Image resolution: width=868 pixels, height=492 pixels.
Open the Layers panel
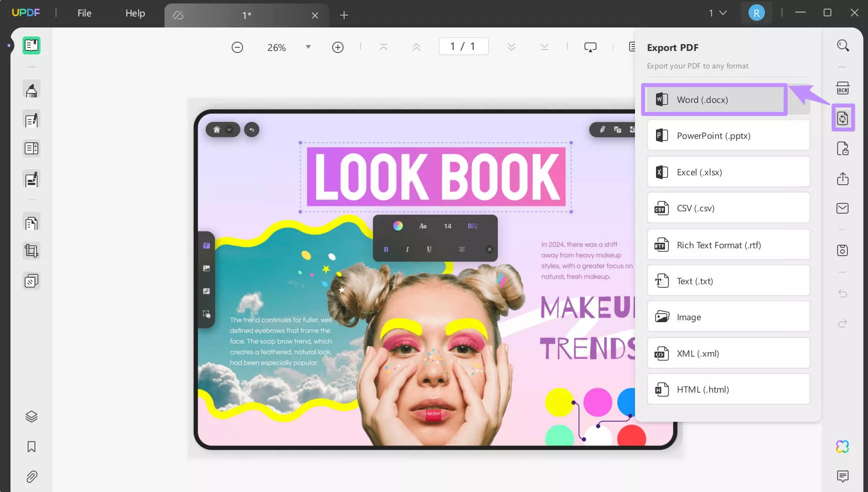[31, 417]
